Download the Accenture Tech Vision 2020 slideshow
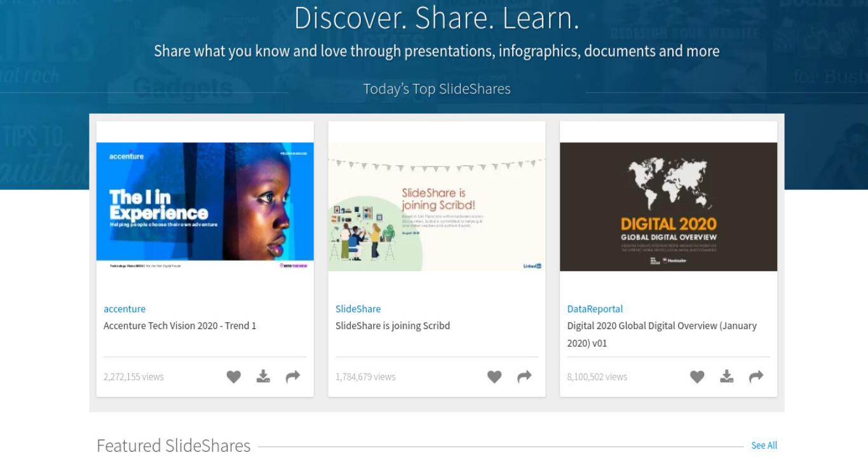 (x=263, y=377)
